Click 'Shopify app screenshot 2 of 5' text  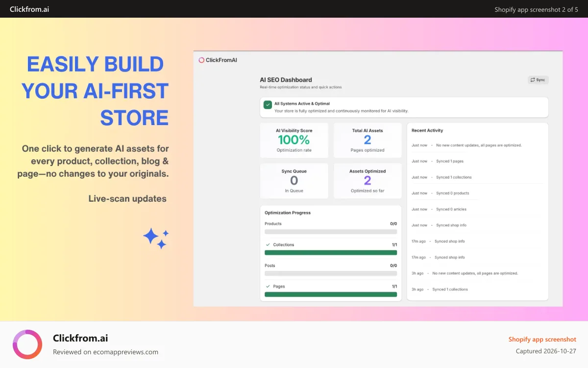tap(537, 9)
